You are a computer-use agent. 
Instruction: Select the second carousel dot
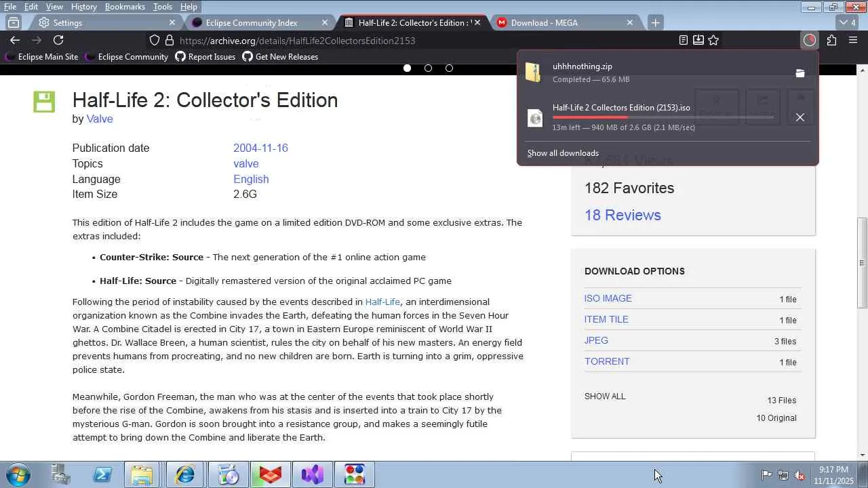click(428, 68)
